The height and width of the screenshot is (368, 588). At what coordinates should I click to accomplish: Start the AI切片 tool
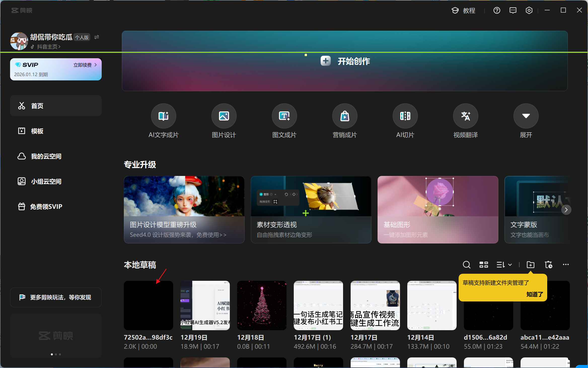point(405,116)
